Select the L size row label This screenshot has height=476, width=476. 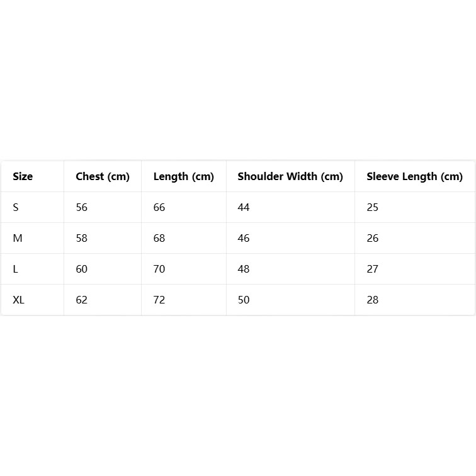click(x=16, y=269)
